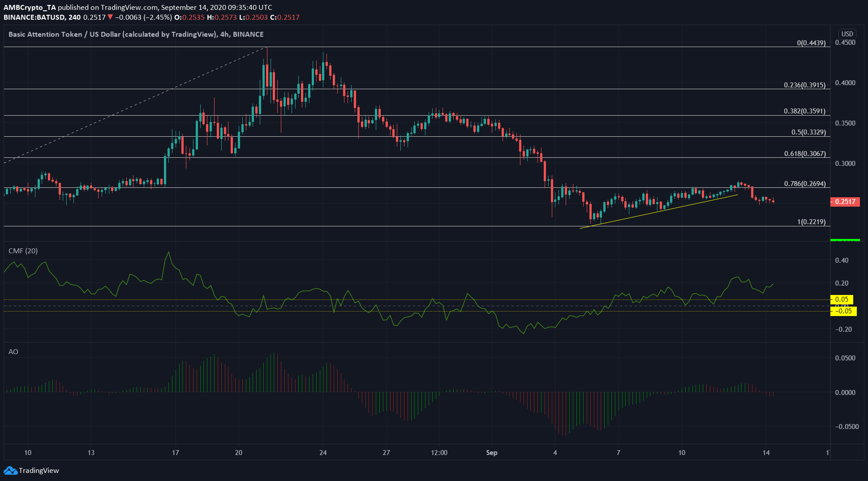This screenshot has width=868, height=481.
Task: Click the TradingView cloud logo icon
Action: [10, 471]
